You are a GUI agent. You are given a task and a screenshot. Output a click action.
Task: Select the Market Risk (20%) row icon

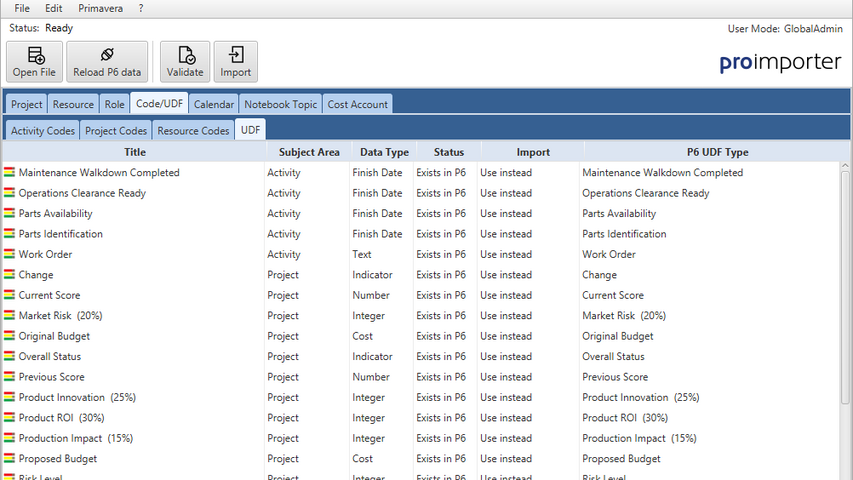(10, 316)
